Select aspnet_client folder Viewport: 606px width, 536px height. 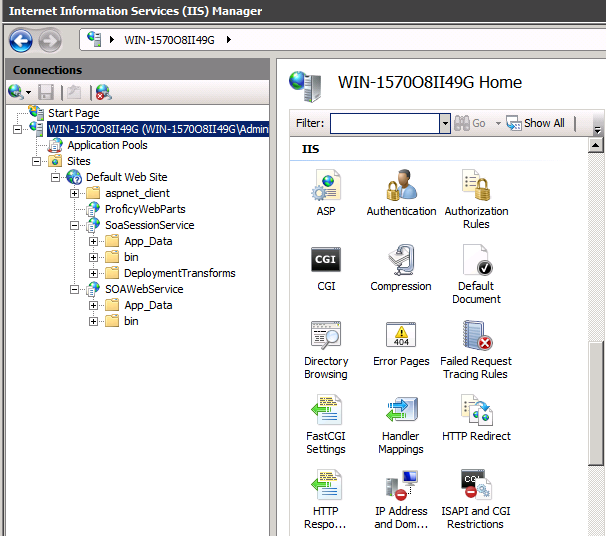[x=137, y=193]
